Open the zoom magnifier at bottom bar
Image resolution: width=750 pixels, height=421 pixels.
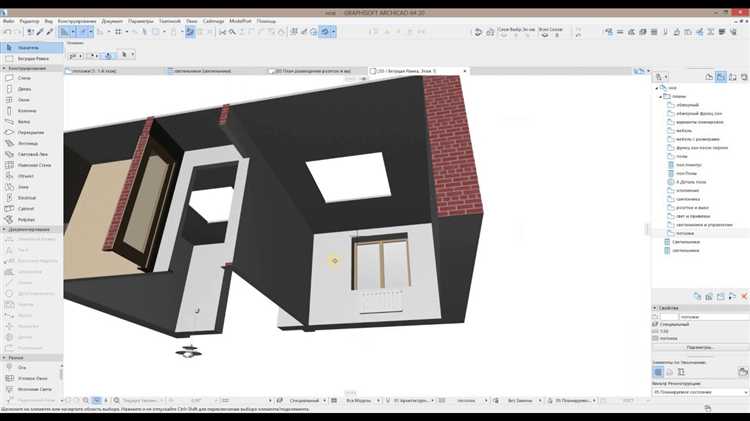pos(116,400)
